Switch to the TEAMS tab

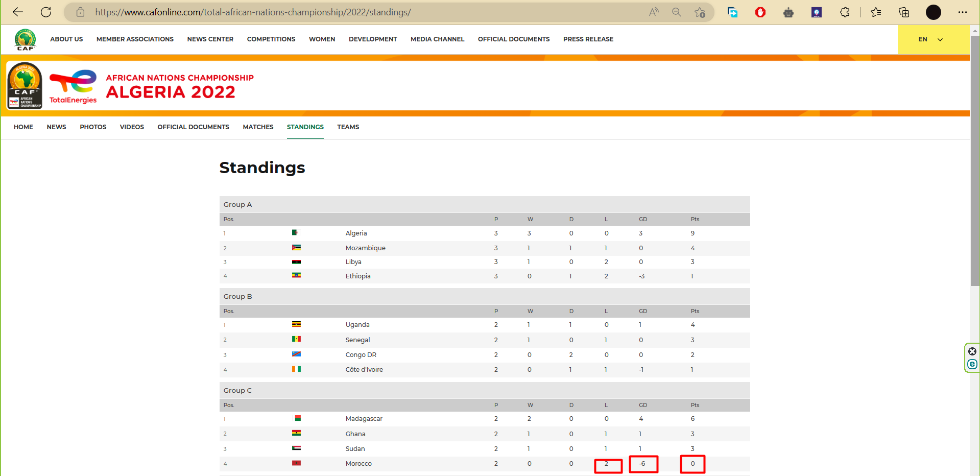(x=348, y=127)
